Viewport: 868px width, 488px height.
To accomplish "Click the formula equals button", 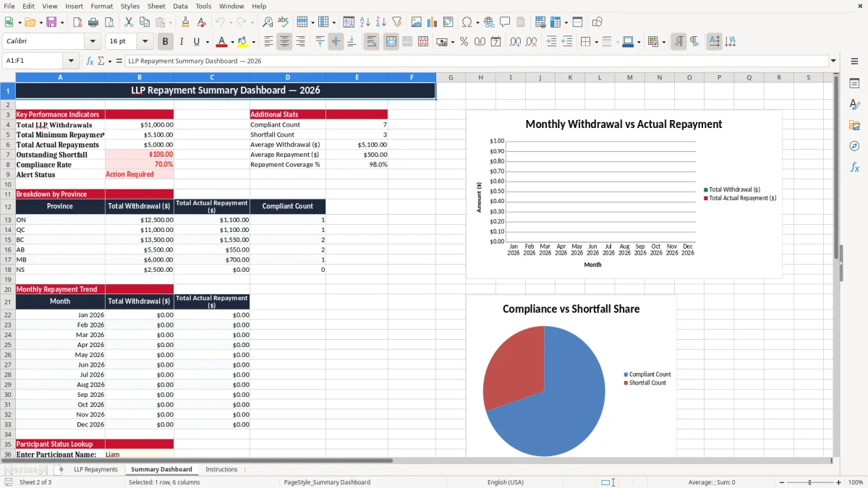I will point(119,61).
